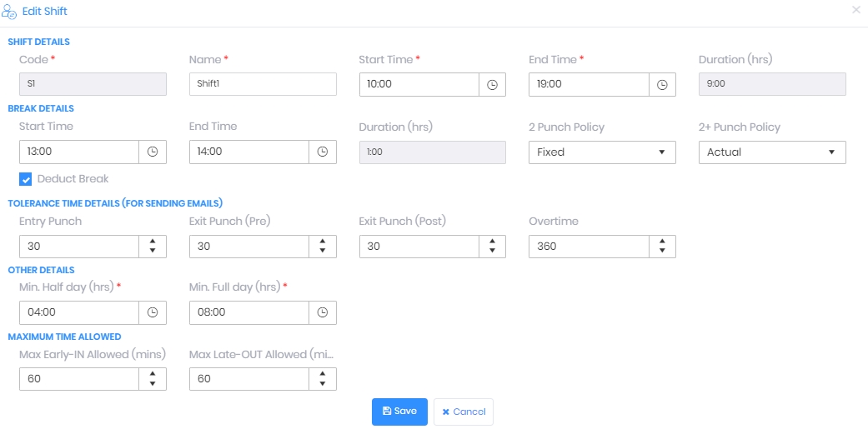The height and width of the screenshot is (434, 868).
Task: Decrease the Exit Punch (Pre) value
Action: click(x=322, y=251)
